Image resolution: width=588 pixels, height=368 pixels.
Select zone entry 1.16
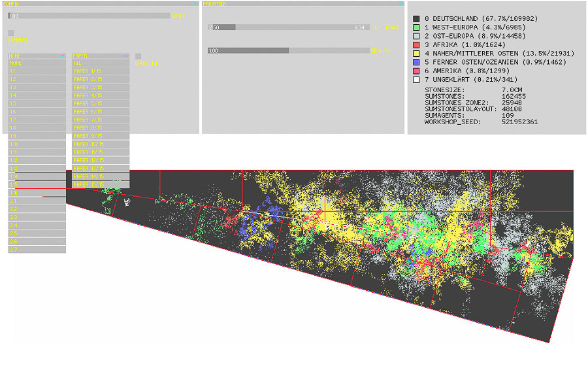37,193
